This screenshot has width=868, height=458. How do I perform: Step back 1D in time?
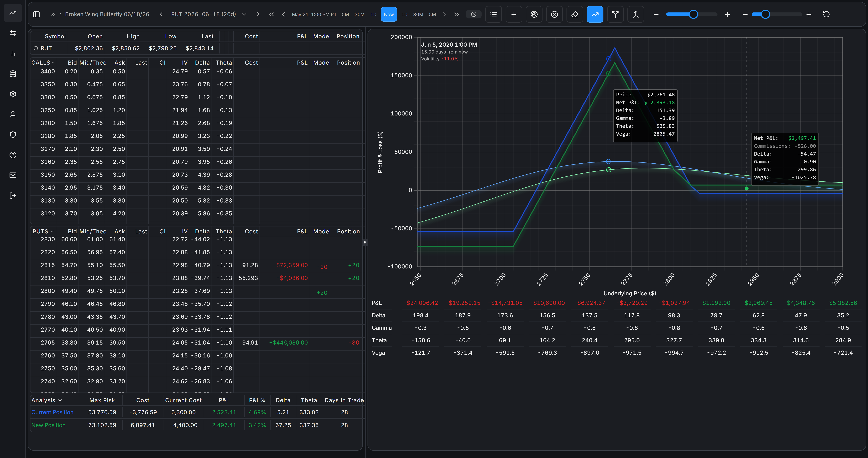click(x=373, y=14)
